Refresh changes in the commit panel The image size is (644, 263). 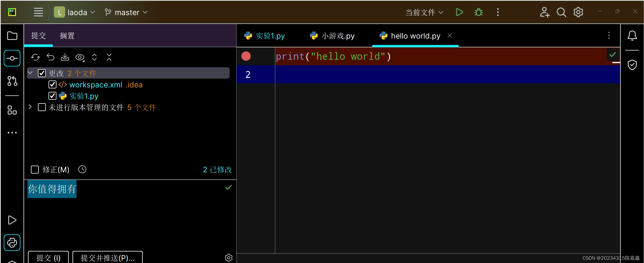pos(35,57)
